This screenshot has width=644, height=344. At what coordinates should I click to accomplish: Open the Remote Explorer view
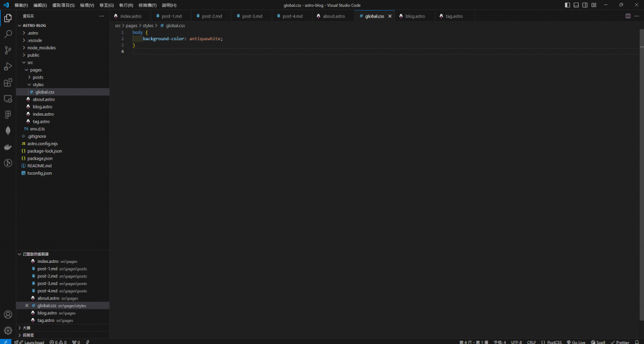pyautogui.click(x=8, y=99)
